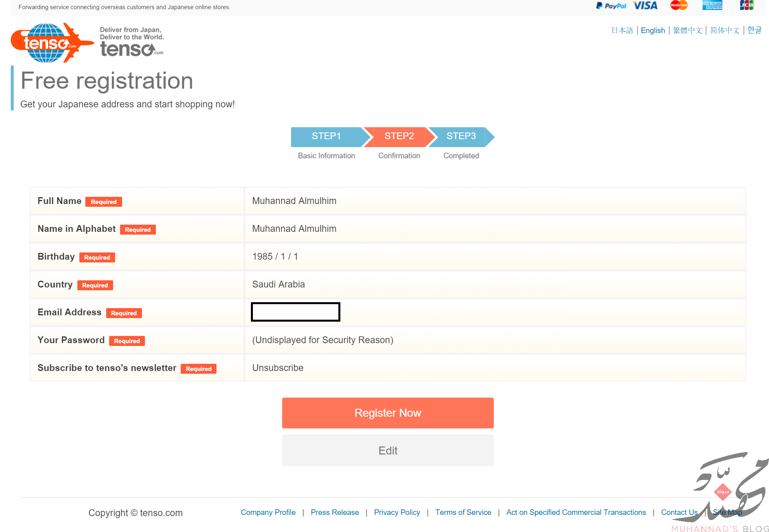Click the JCB card icon
This screenshot has height=532, width=769.
[746, 5]
